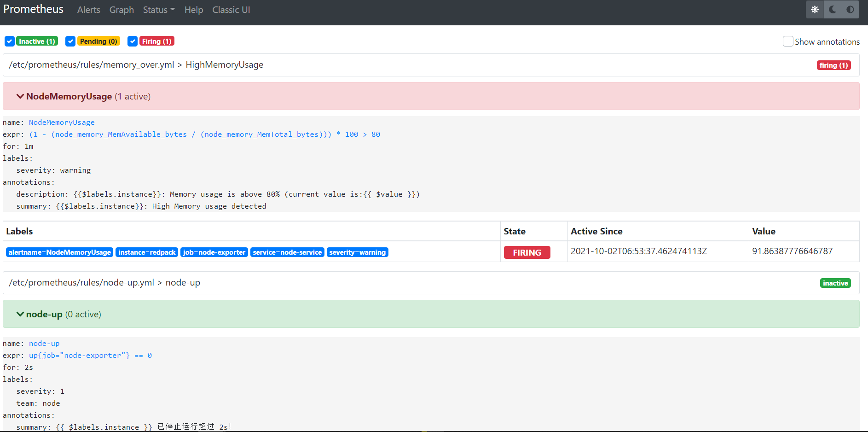Select the auto theme icon
This screenshot has width=868, height=432.
[850, 9]
